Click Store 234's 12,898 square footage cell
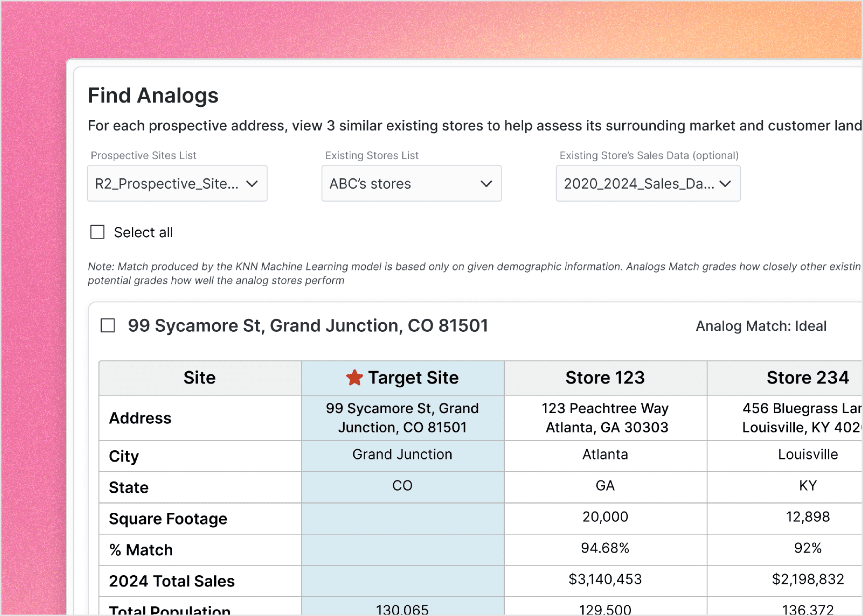Viewport: 863px width, 616px height. click(x=807, y=517)
